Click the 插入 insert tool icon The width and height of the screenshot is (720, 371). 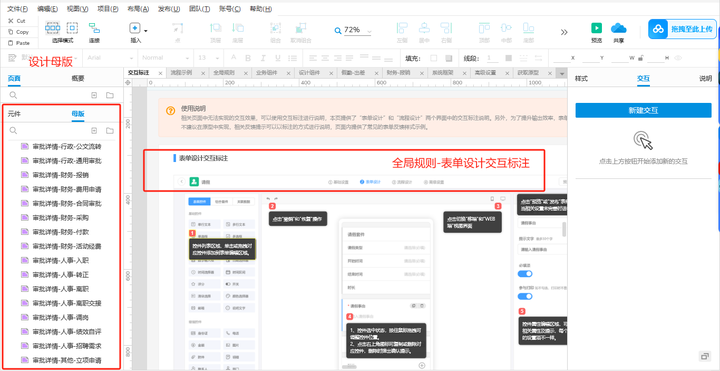135,28
